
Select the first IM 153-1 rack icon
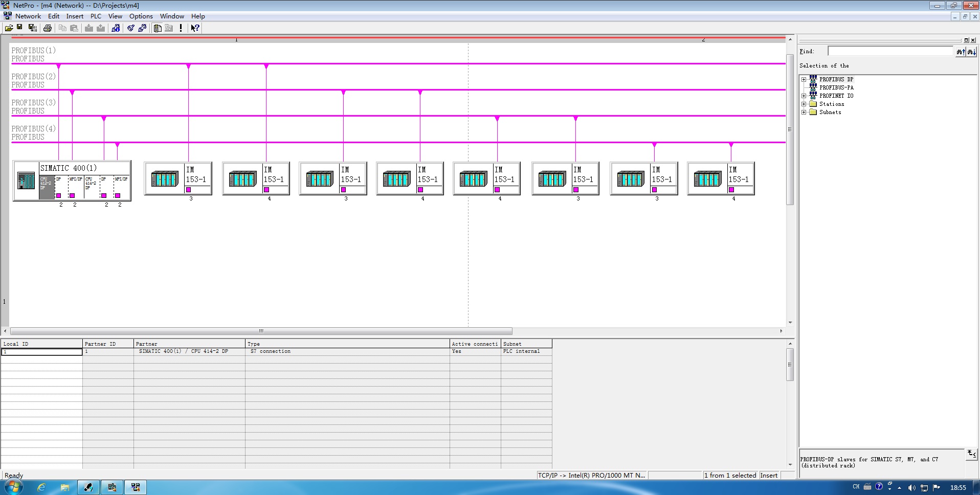(165, 179)
